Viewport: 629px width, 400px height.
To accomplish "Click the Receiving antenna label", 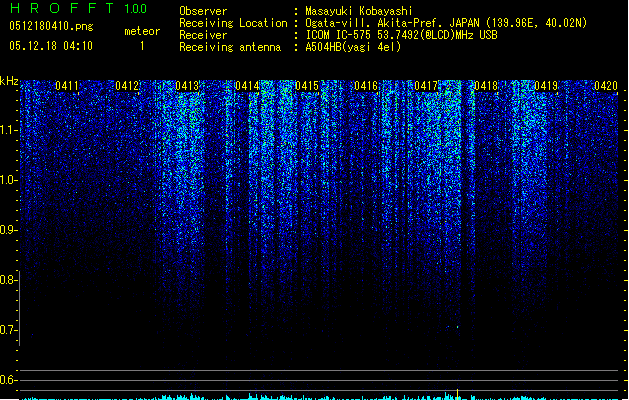I will (x=230, y=47).
